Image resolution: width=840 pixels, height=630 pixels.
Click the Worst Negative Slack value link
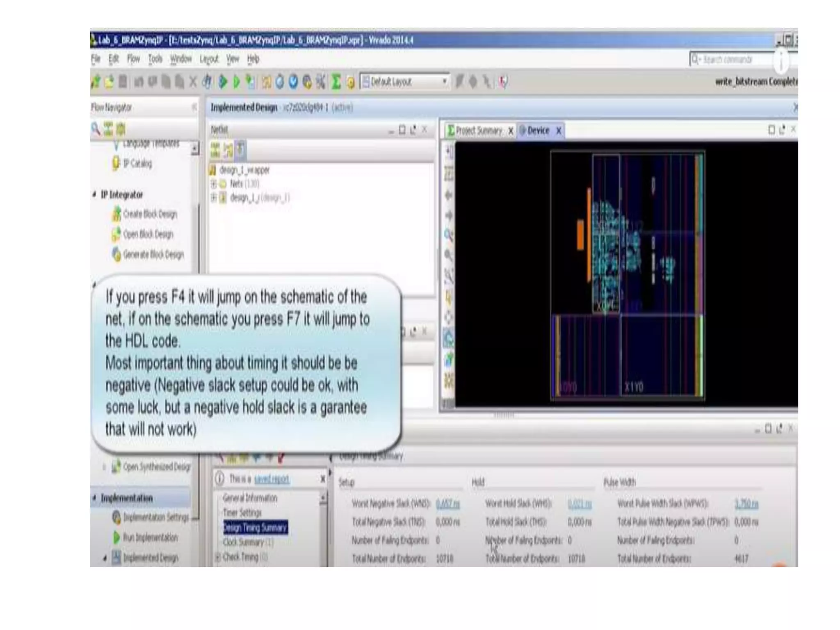(x=447, y=504)
